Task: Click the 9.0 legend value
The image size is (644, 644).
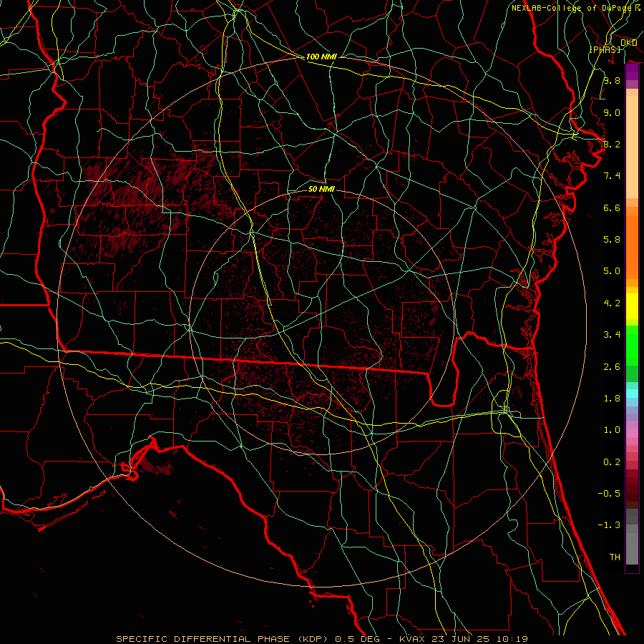Action: pos(612,112)
